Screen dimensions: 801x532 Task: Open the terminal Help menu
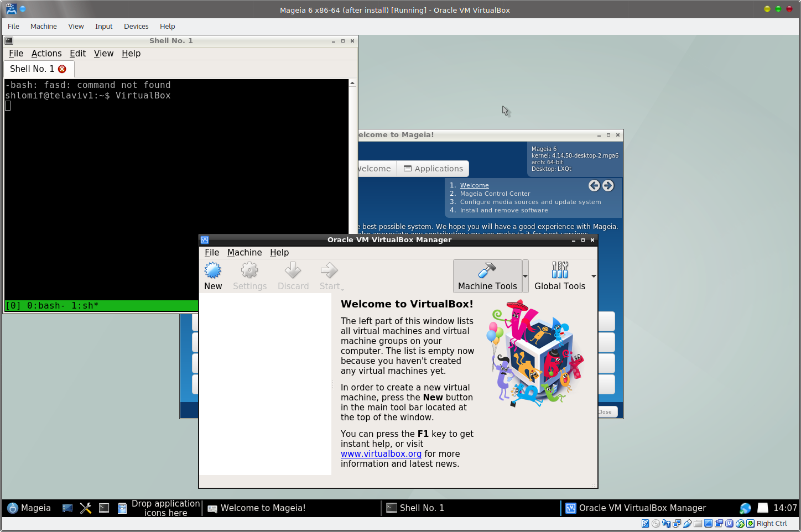(131, 53)
